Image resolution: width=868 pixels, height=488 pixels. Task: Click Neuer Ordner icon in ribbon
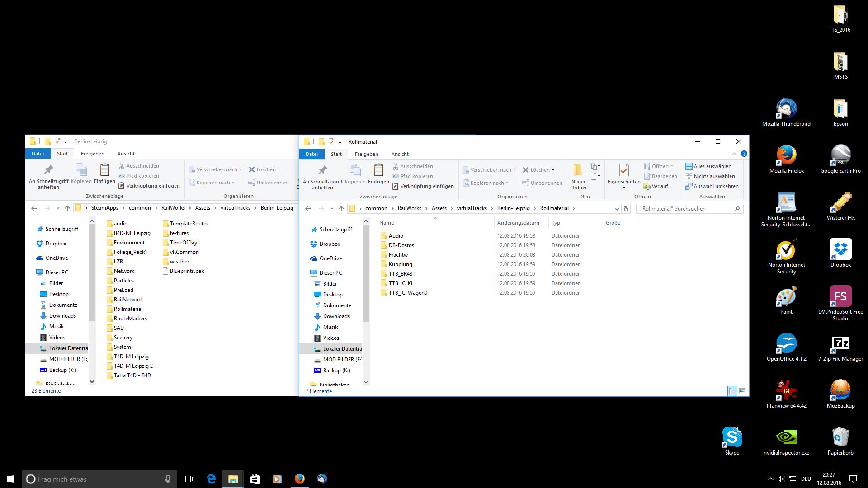578,171
